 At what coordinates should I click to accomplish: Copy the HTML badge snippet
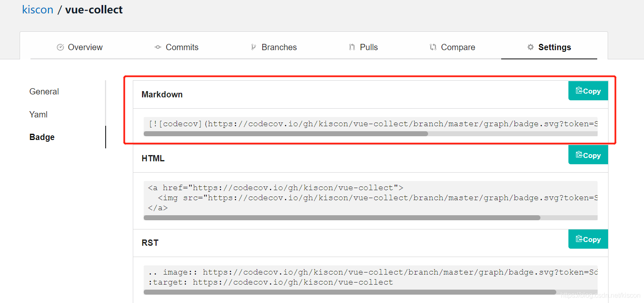point(588,155)
